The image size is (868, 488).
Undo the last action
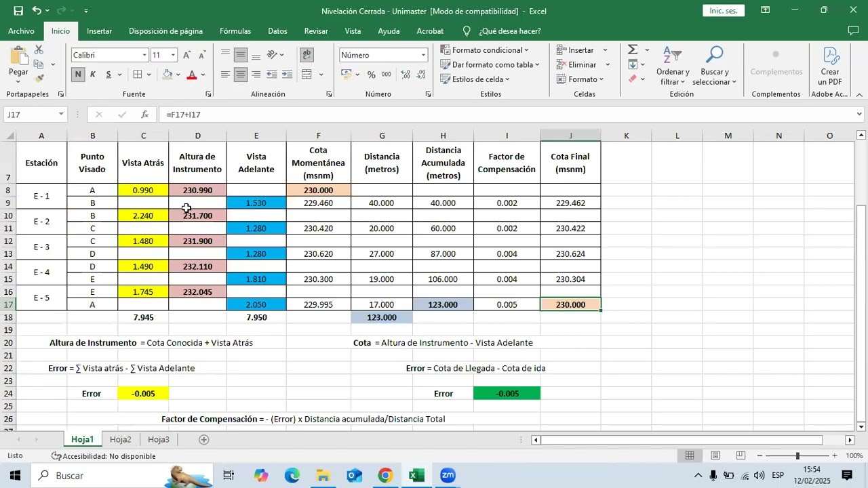(x=37, y=11)
